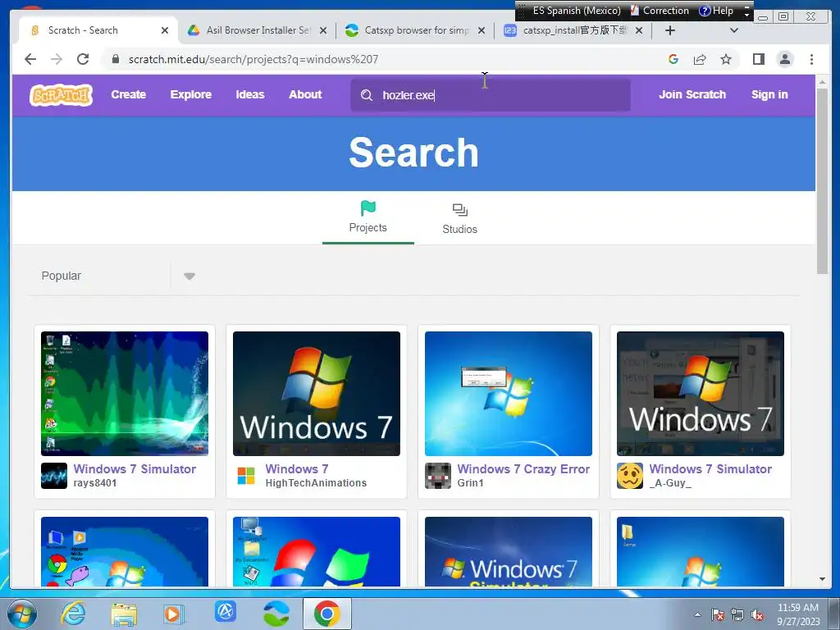Click the network tray icon
Screen dimensions: 840x630
[x=737, y=614]
